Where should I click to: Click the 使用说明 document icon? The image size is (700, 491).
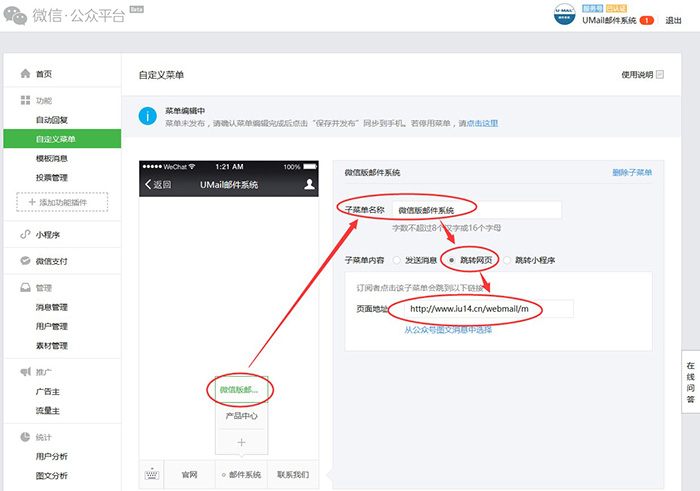tap(660, 75)
